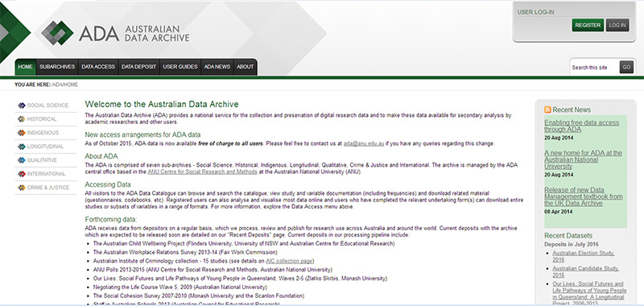Open the User Guides menu
The height and width of the screenshot is (306, 644).
(180, 67)
